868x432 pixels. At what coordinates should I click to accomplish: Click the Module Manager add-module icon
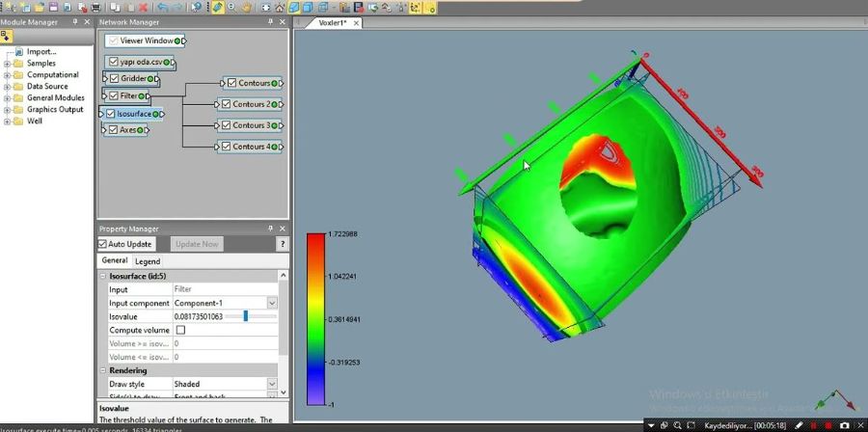[7, 36]
